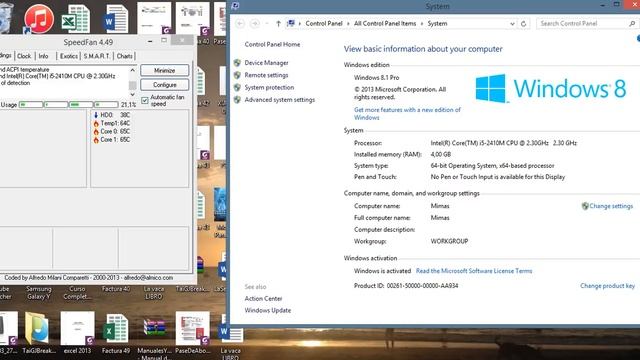Go up one level in Control Panel
Image resolution: width=640 pixels, height=360 pixels.
278,24
